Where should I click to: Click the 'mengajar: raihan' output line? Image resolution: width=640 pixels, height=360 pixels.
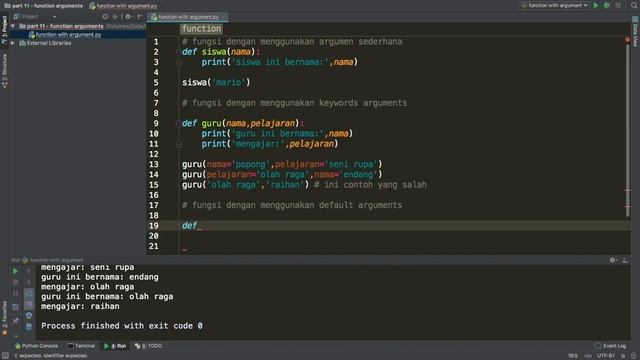80,306
